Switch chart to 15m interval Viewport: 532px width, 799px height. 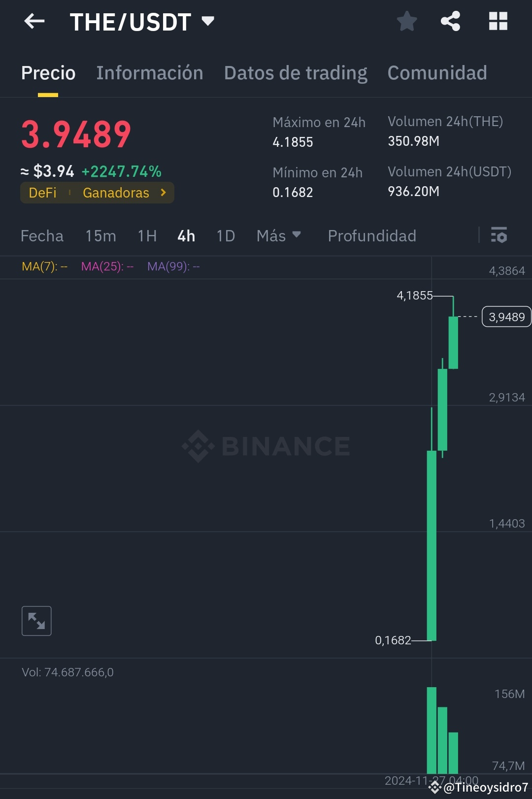coord(100,236)
